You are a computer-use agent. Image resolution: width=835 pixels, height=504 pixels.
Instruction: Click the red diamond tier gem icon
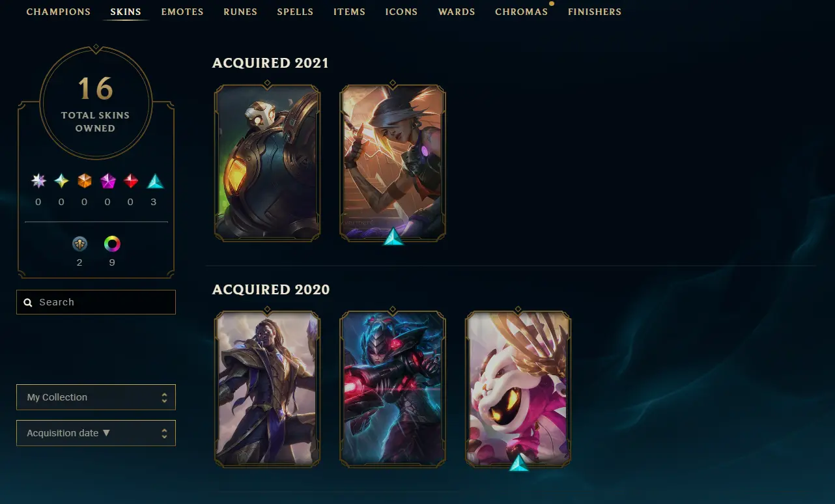(x=131, y=181)
